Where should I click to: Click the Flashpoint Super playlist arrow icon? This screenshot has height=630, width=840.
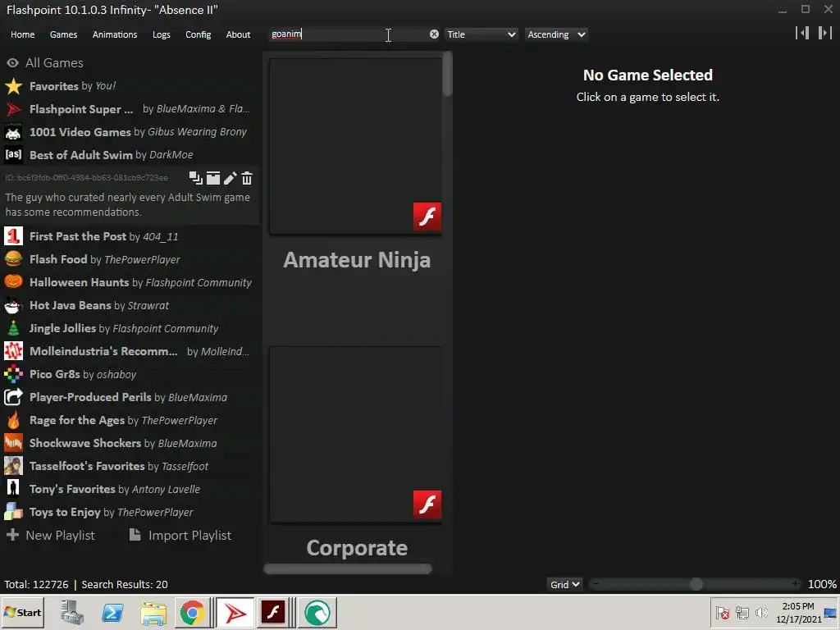(x=13, y=109)
